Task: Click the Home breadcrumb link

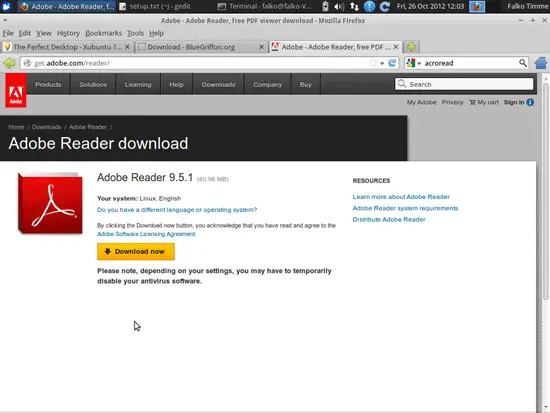Action: [x=16, y=127]
